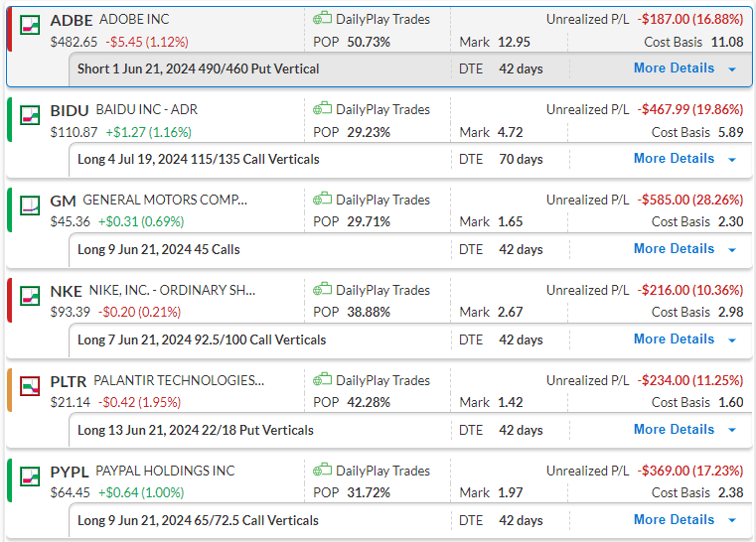Open More Details link for PLTR
The height and width of the screenshot is (542, 756).
(x=674, y=429)
